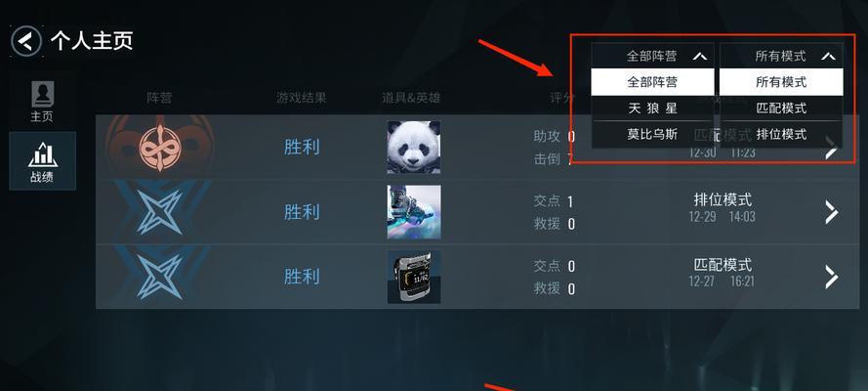Choose 所有模式 in the mode list
Screen dimensions: 868x391
[x=781, y=82]
